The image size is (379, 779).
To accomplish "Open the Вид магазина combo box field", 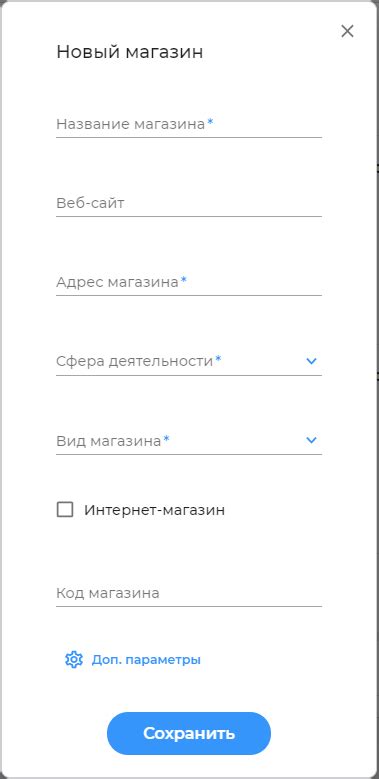I will click(x=189, y=440).
